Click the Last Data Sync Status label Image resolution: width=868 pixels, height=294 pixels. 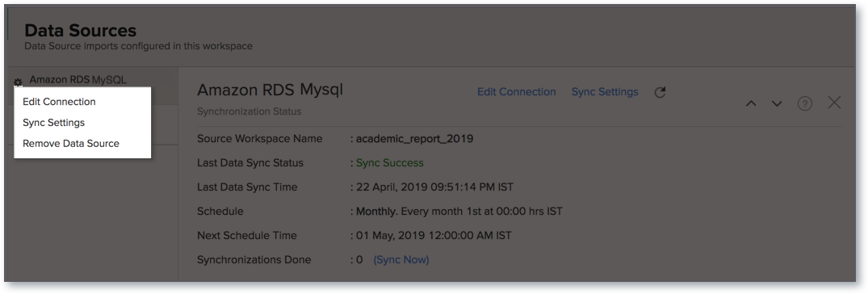click(250, 163)
